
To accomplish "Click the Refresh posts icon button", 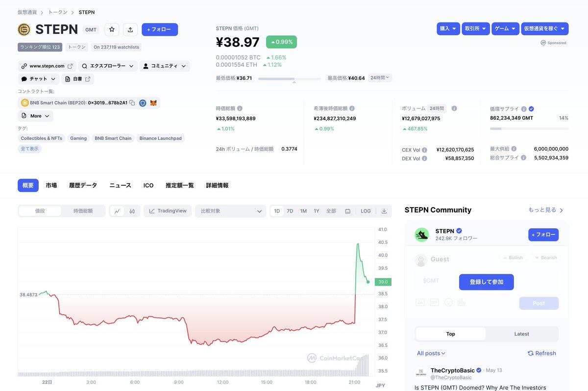I will (542, 353).
